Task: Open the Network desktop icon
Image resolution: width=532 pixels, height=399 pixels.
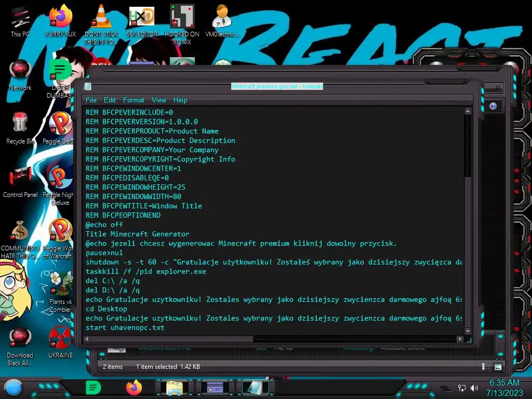Action: pos(20,75)
